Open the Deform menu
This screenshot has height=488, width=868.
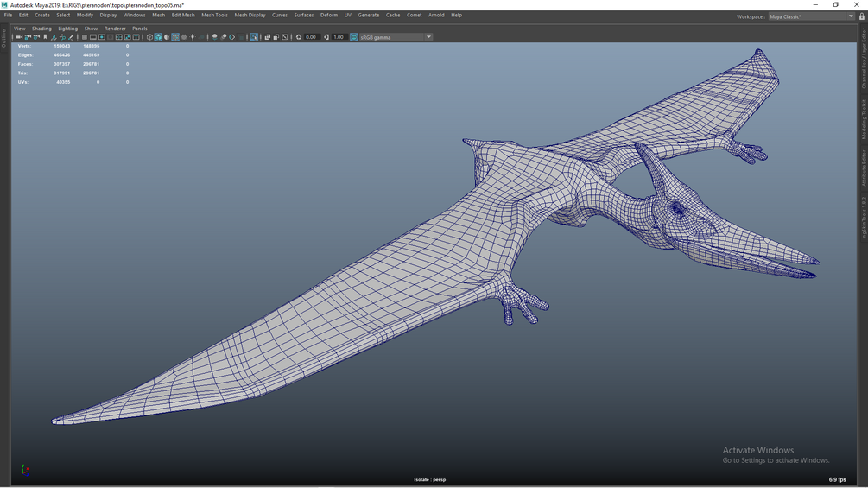pos(329,15)
